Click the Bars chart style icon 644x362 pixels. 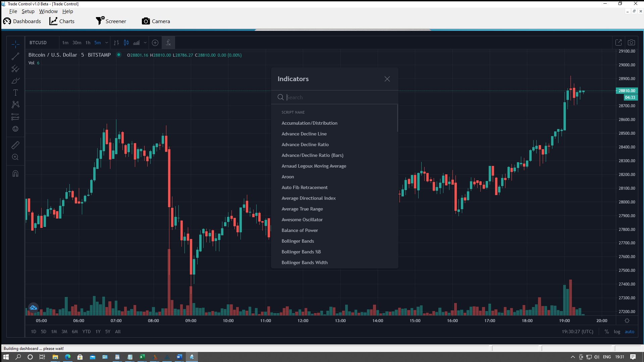116,43
